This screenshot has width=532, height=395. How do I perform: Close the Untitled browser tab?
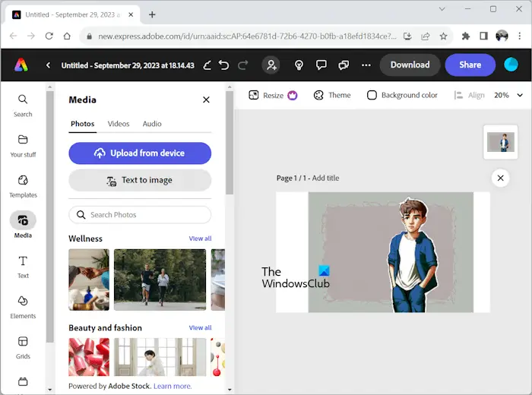tap(131, 14)
